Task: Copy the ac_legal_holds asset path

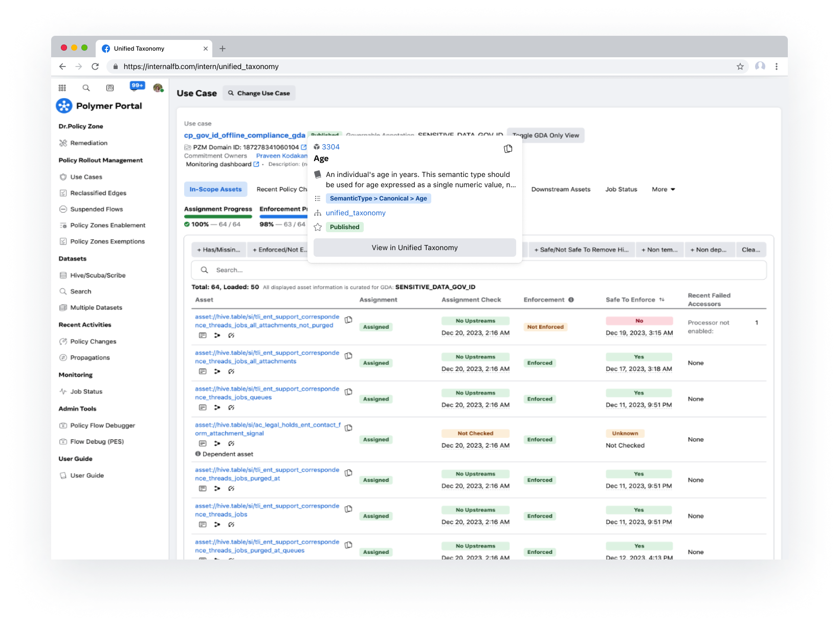Action: pyautogui.click(x=348, y=428)
